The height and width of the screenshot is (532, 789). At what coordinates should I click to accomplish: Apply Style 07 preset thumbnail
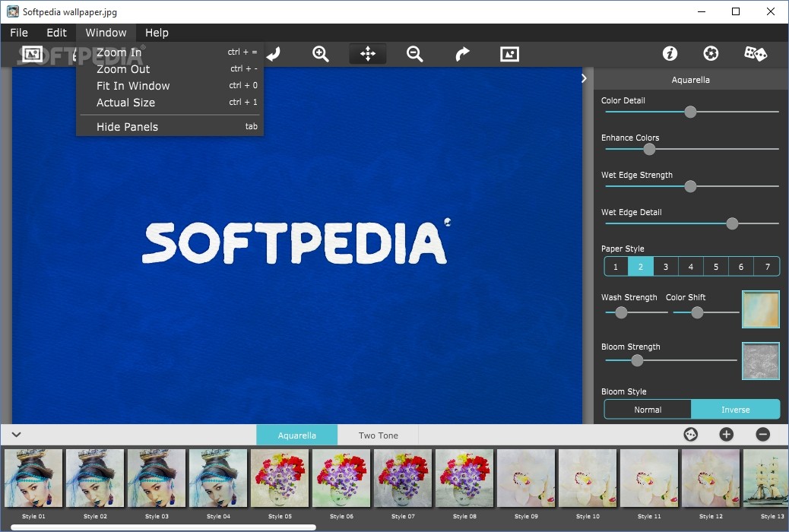pos(403,478)
